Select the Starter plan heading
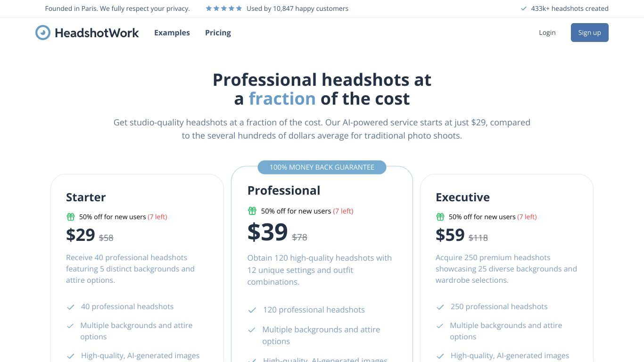This screenshot has width=644, height=362. tap(86, 197)
